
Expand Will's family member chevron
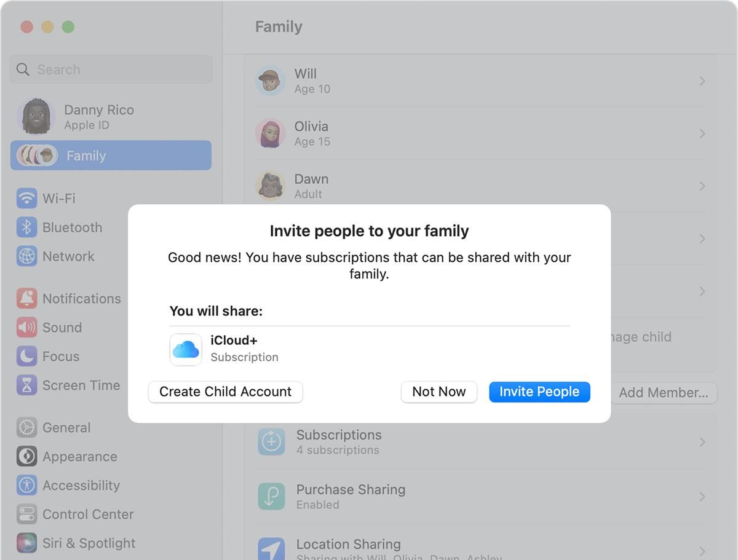(702, 81)
